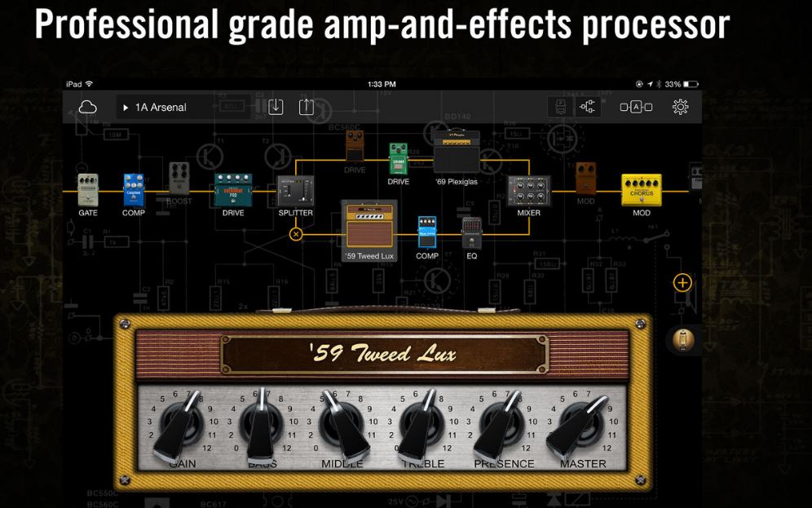Click the cabinet selector icon on the right edge
The height and width of the screenshot is (508, 812).
tap(683, 340)
